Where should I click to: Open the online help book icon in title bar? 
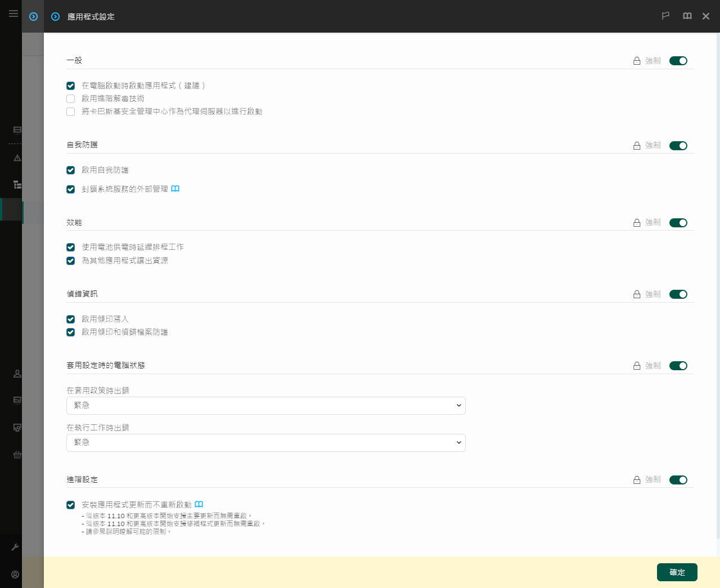(687, 16)
